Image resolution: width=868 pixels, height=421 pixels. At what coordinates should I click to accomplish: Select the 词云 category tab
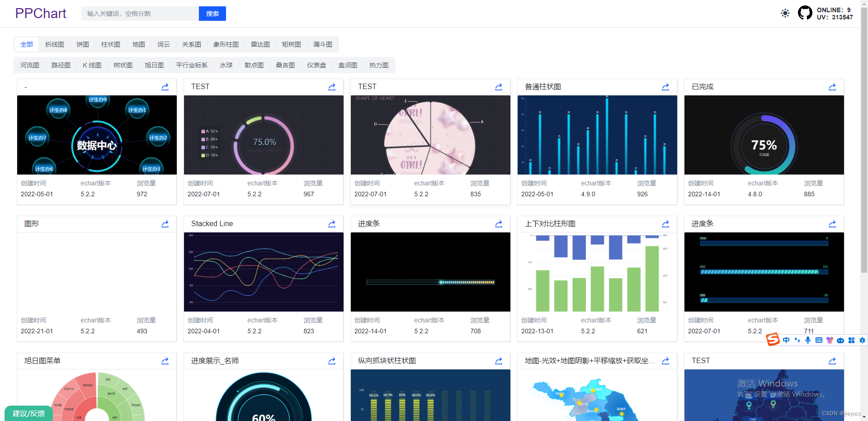(164, 44)
